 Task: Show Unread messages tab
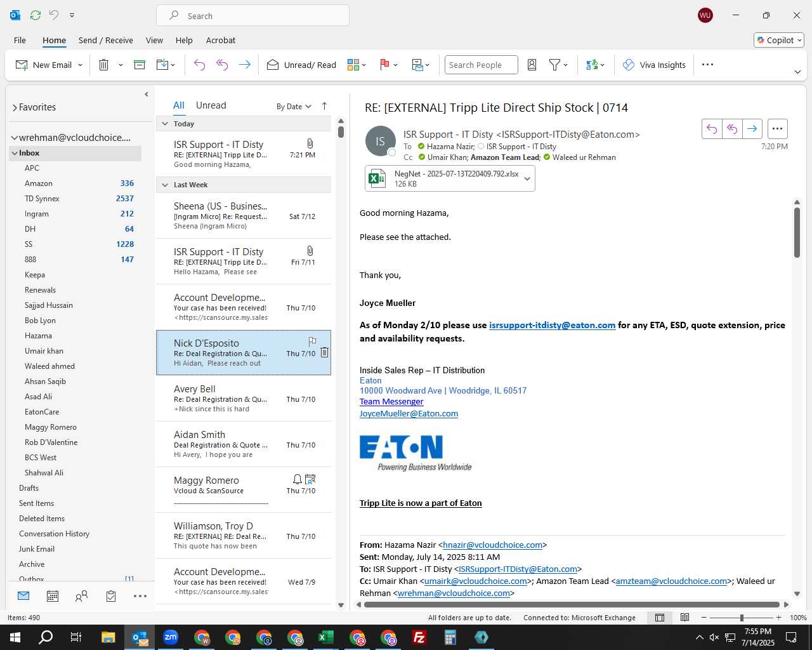click(x=211, y=105)
